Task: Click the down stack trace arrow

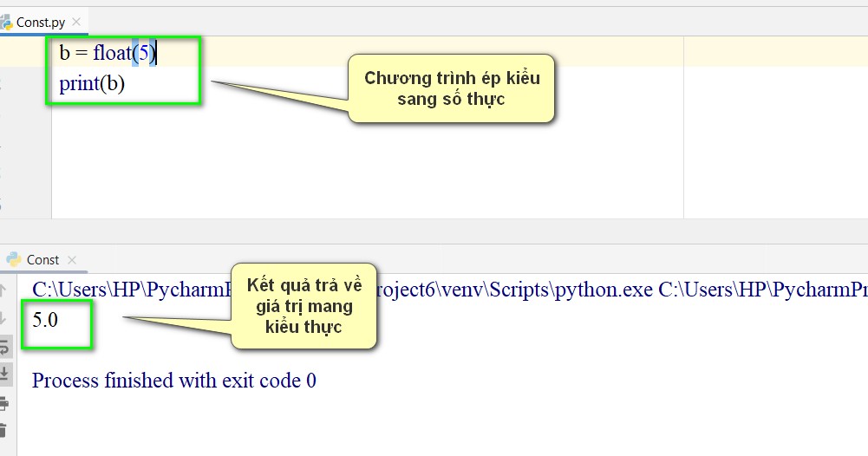Action: [x=3, y=318]
